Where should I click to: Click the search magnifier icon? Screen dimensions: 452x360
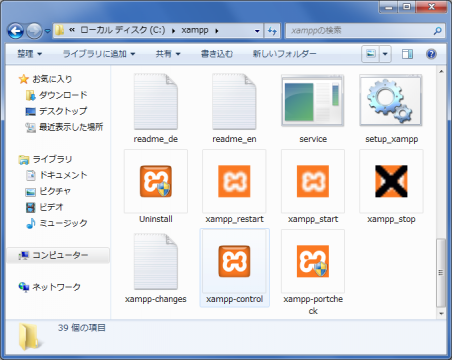click(437, 31)
